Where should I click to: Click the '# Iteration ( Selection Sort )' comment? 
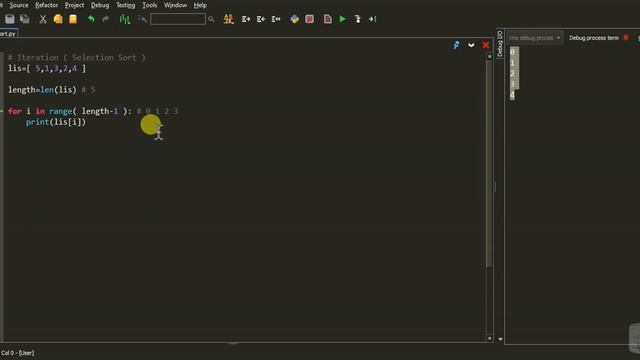(x=77, y=58)
